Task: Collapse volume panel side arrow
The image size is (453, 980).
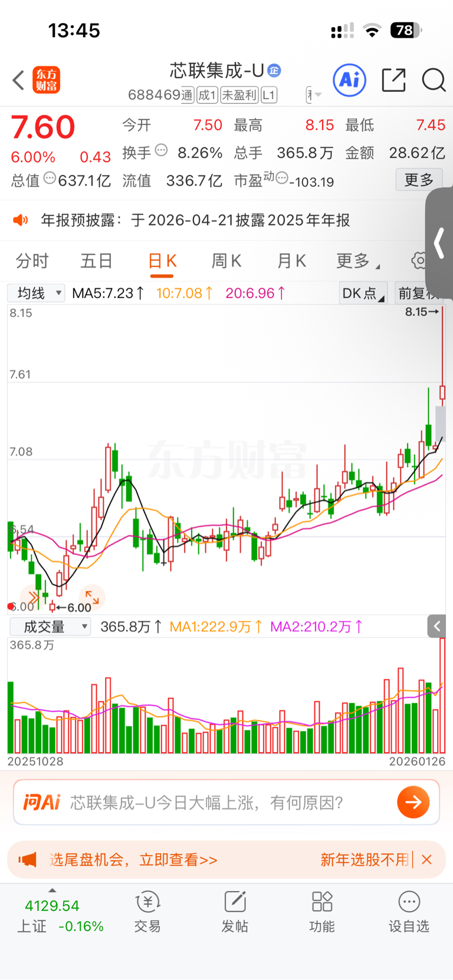Action: coord(436,626)
